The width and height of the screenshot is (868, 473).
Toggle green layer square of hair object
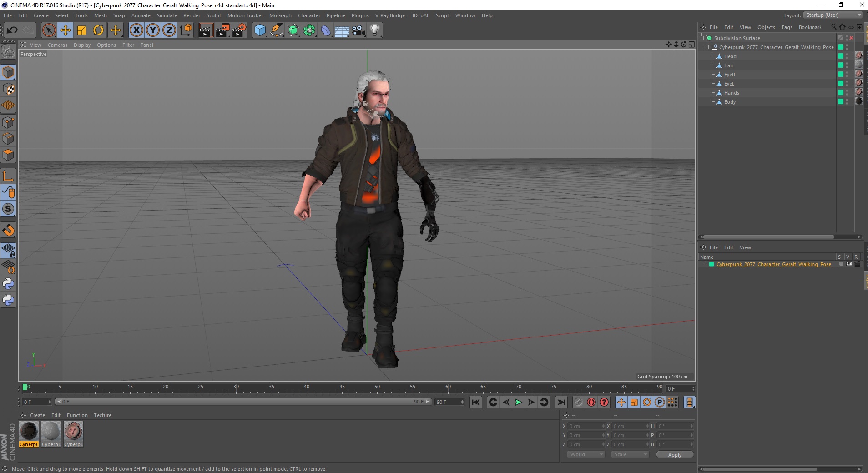pyautogui.click(x=841, y=65)
